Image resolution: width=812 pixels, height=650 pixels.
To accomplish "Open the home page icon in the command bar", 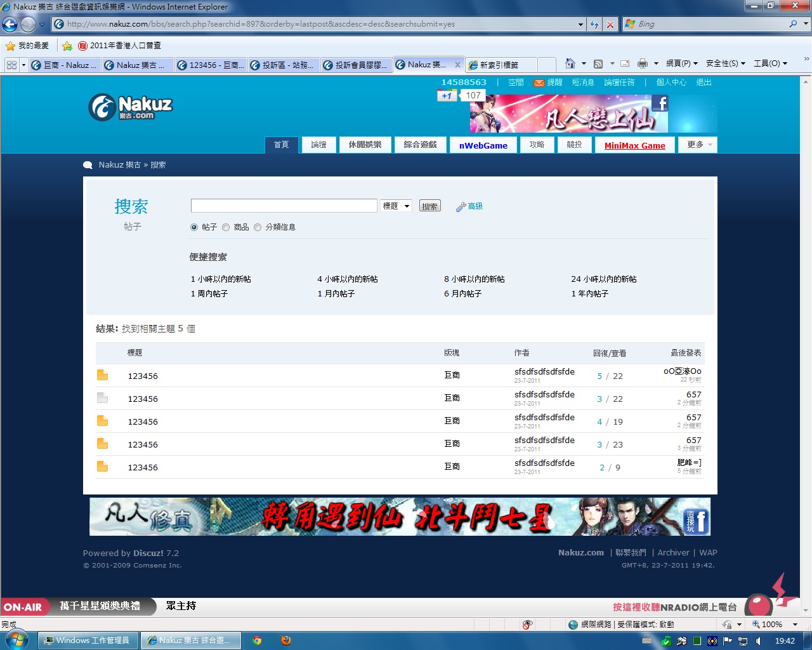I will [x=570, y=63].
